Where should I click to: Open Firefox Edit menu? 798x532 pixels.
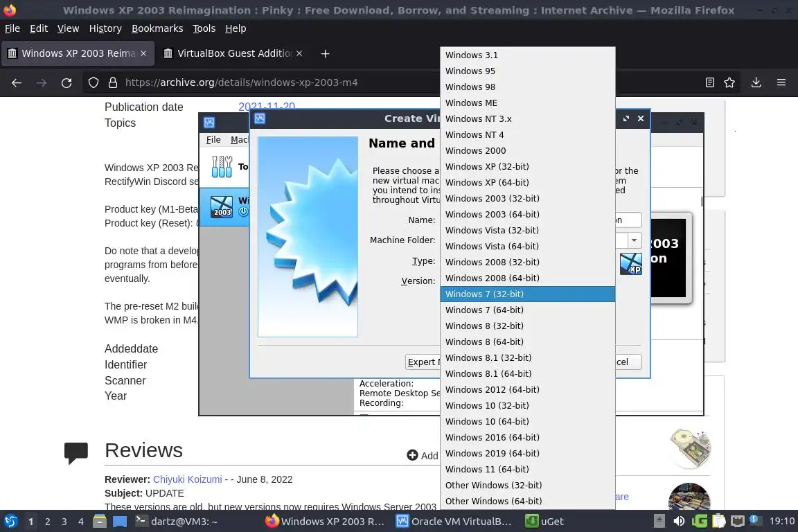[x=39, y=28]
